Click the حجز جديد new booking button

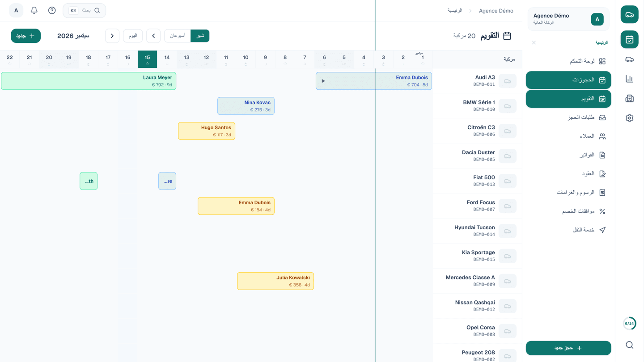[568, 348]
